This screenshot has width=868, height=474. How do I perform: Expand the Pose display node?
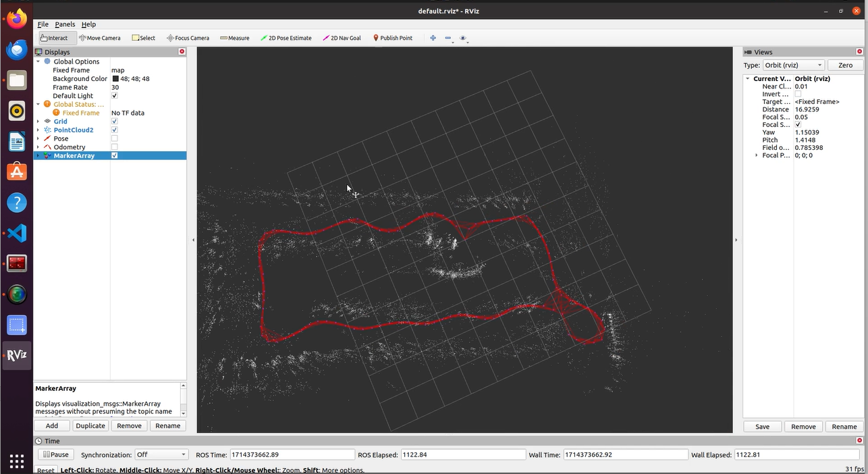tap(38, 138)
